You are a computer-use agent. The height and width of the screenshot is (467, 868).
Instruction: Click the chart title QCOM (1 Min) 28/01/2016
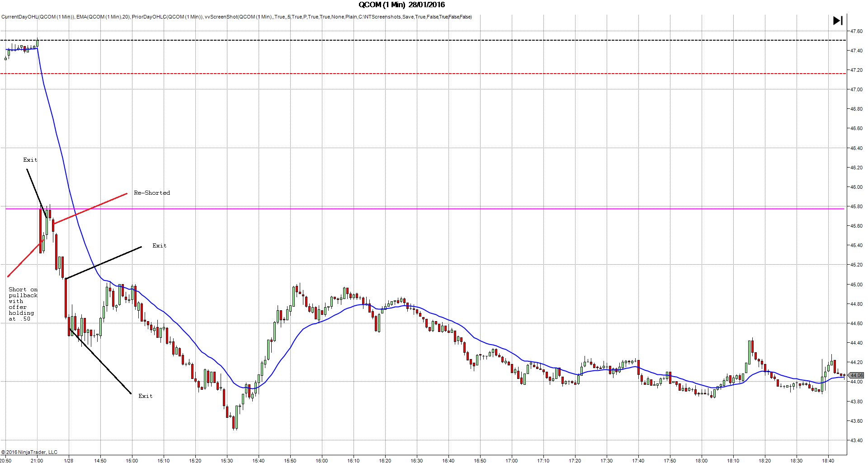point(401,5)
